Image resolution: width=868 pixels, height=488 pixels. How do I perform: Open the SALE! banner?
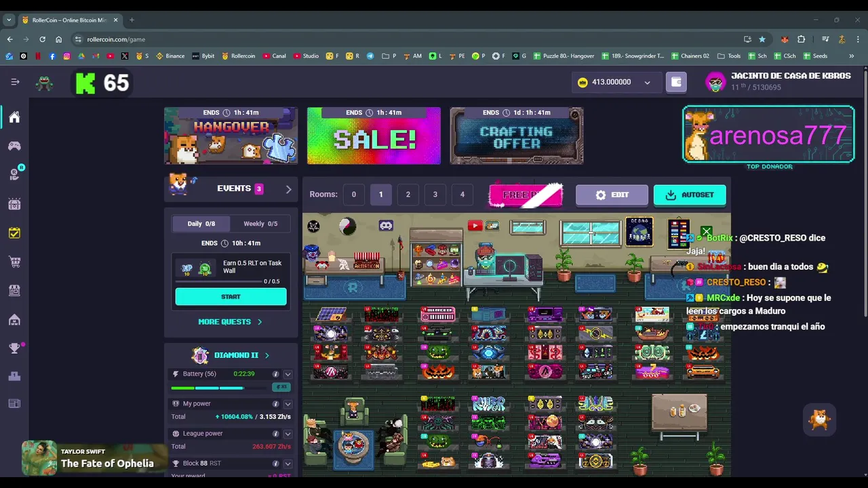point(374,136)
